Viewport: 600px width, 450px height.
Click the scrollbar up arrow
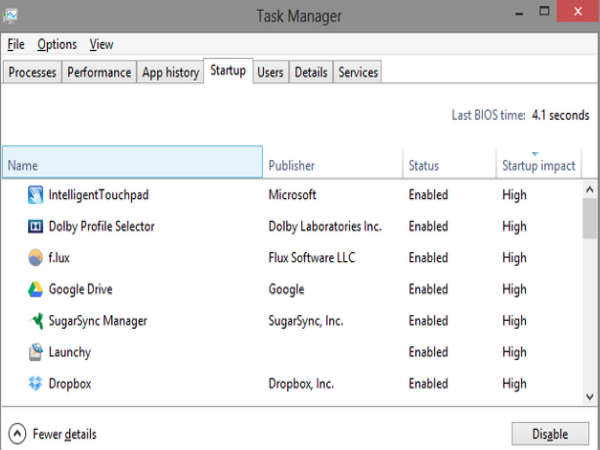pos(590,189)
